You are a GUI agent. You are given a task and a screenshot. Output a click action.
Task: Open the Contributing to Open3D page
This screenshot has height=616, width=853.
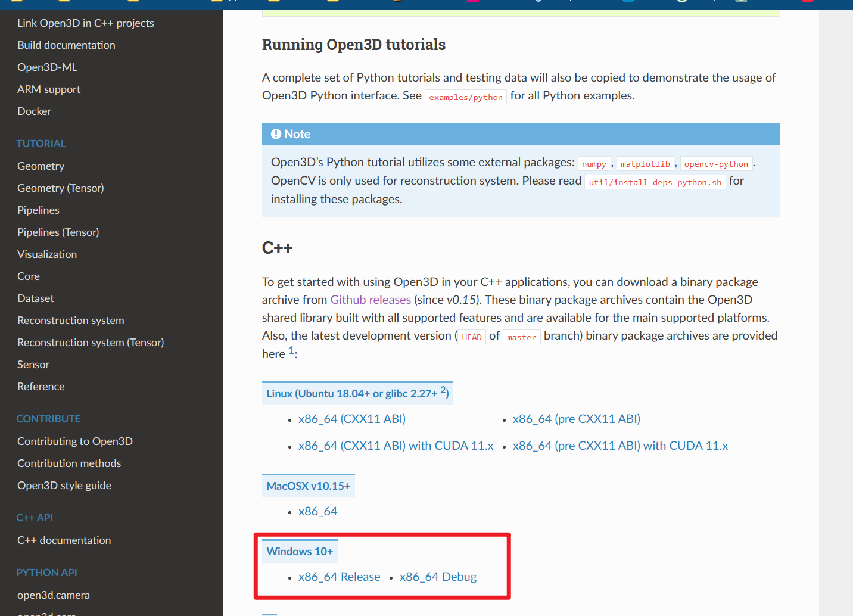tap(74, 441)
